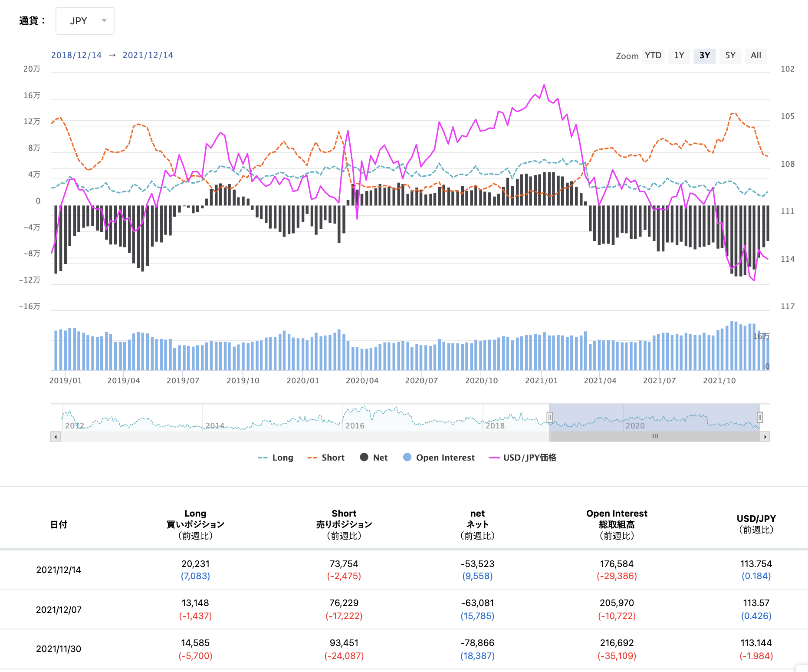This screenshot has width=808, height=672.
Task: Click the Open Interest value 216,692
Action: 617,643
